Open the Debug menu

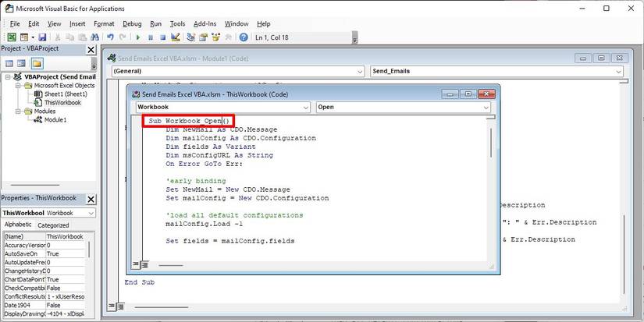tap(132, 24)
